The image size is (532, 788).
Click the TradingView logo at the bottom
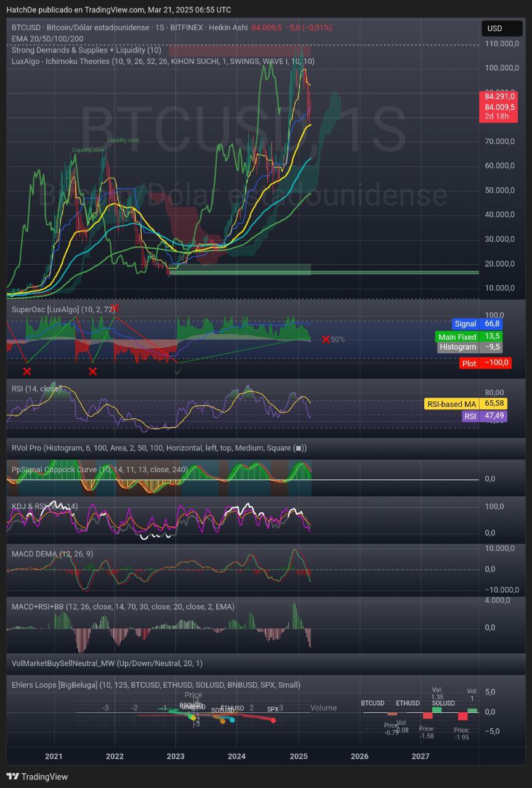(x=37, y=776)
